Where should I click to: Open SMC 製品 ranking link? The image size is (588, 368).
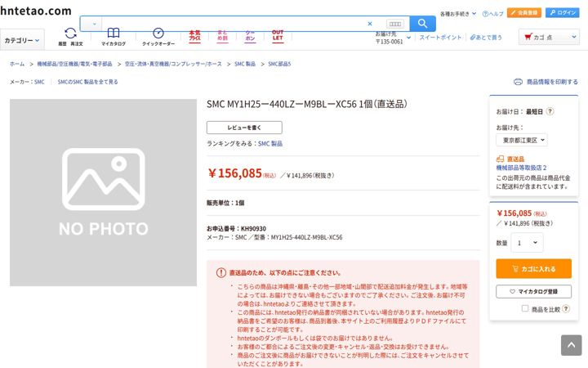pyautogui.click(x=270, y=143)
